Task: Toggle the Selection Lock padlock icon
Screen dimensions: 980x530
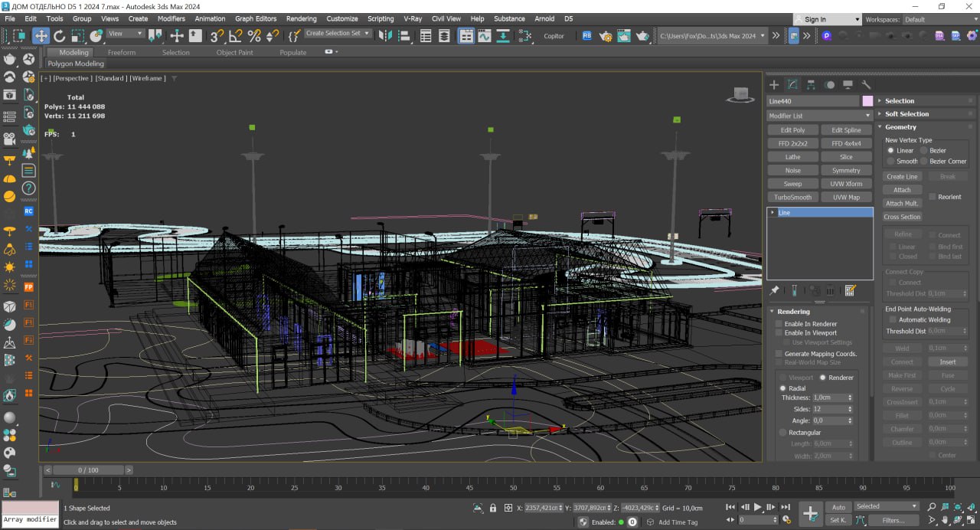Action: click(493, 508)
